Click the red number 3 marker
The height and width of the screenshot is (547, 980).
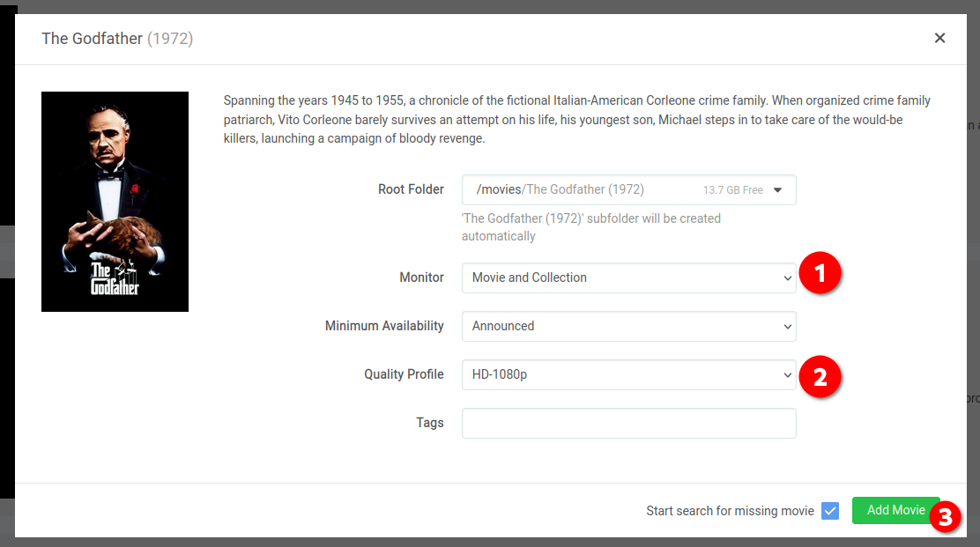945,517
